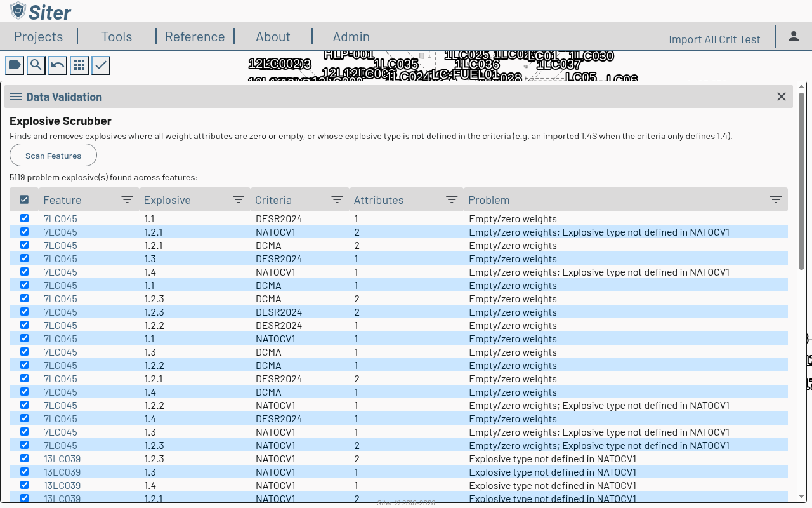The height and width of the screenshot is (508, 812).
Task: Uncheck the 7LC045 1.2.1 NATOCV1 row
Action: tap(24, 232)
